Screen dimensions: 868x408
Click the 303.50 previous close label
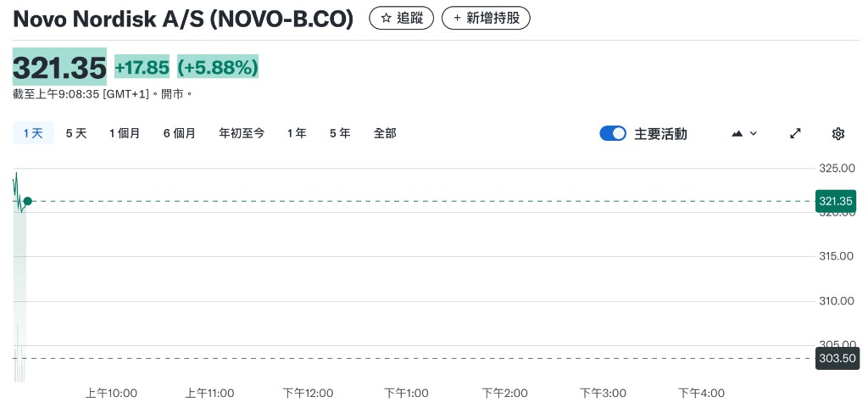[x=836, y=358]
